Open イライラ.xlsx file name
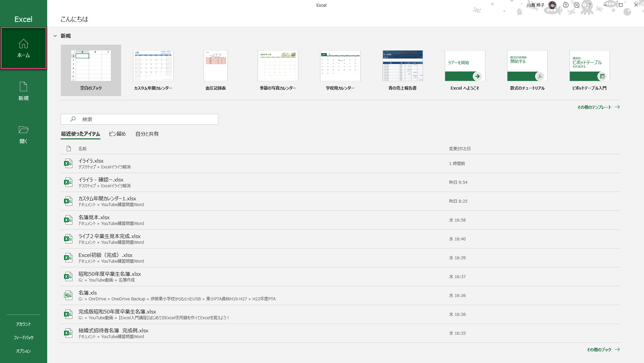 pos(91,161)
